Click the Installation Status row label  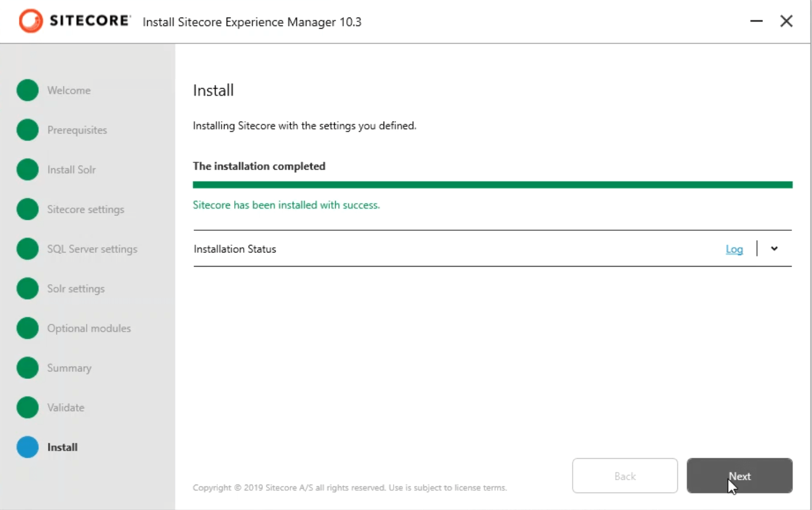pyautogui.click(x=235, y=249)
